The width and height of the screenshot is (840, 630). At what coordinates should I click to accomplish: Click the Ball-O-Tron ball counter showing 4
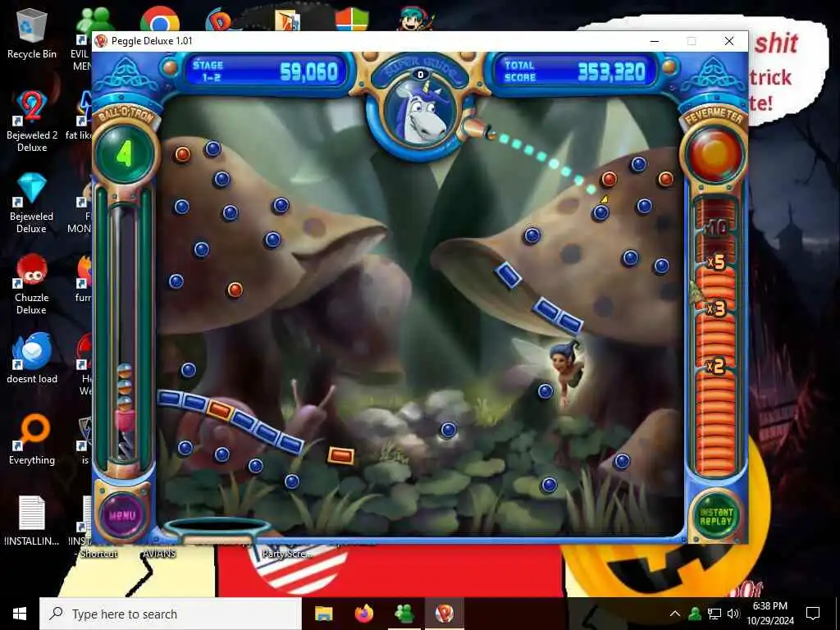tap(125, 153)
